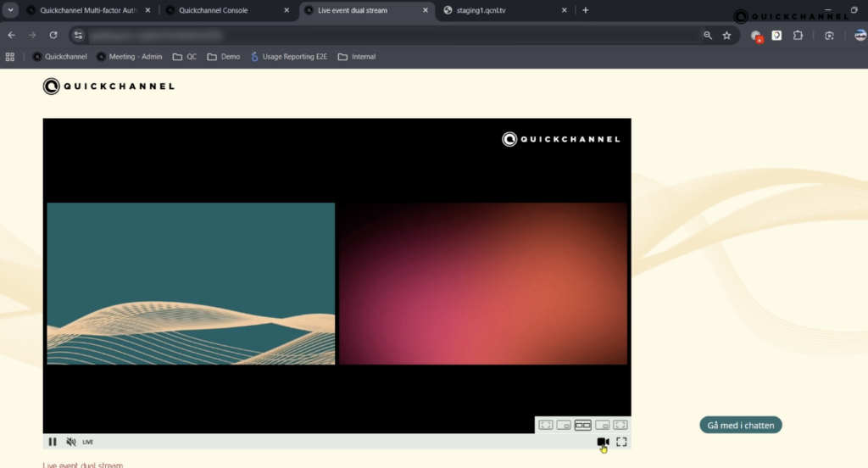Bookmark this page with the star icon
Viewport: 868px width, 468px height.
[726, 36]
